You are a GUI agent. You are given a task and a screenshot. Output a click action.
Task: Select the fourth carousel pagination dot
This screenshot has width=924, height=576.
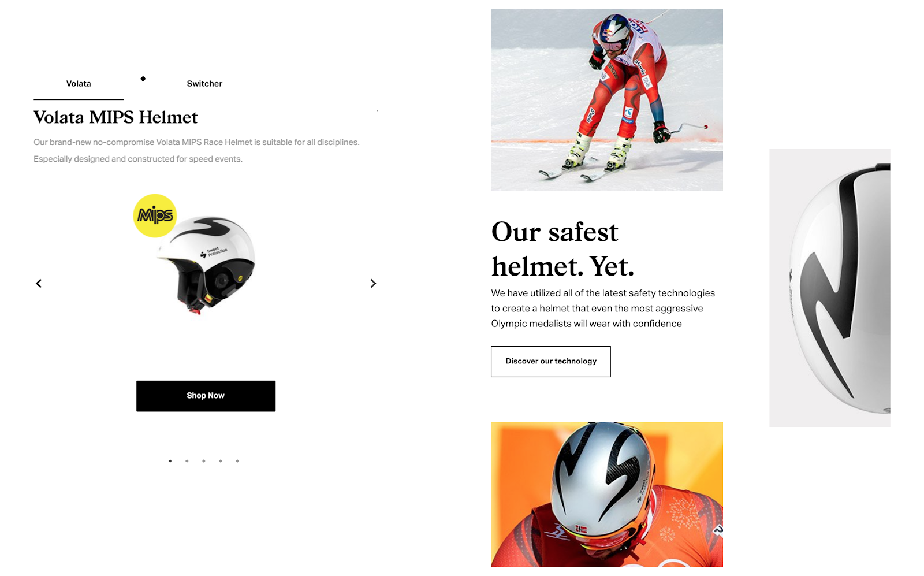click(x=220, y=461)
